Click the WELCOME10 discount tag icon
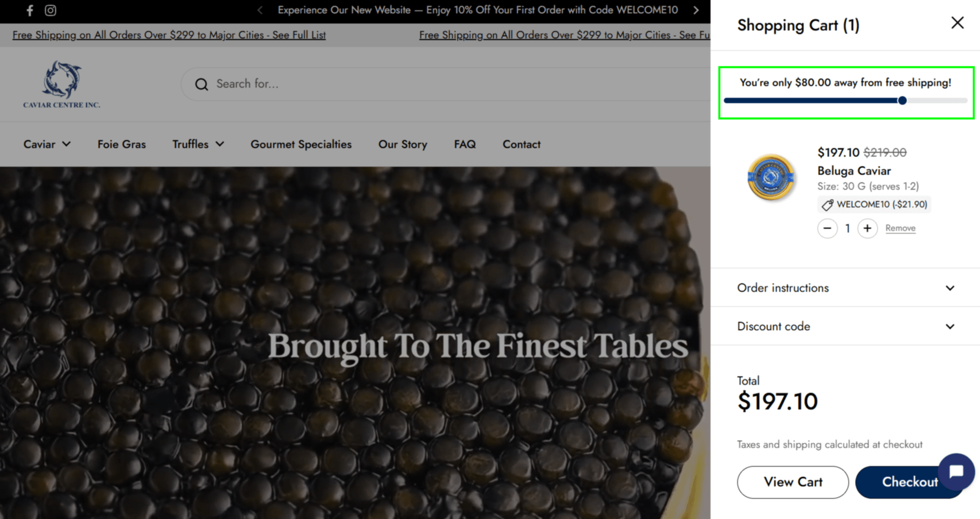980x519 pixels. pyautogui.click(x=827, y=205)
